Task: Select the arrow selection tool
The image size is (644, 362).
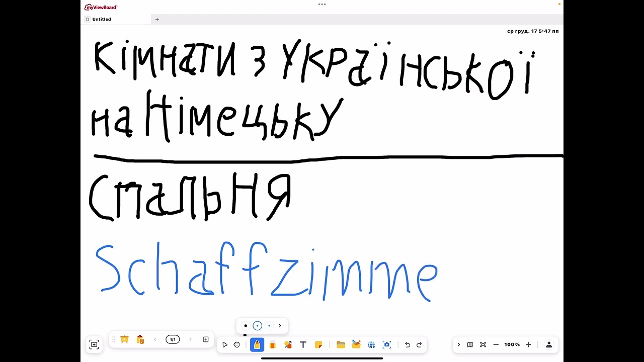Action: [225, 345]
